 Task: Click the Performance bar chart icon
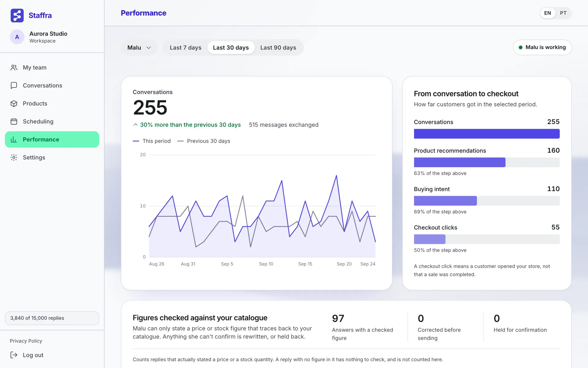pos(14,140)
